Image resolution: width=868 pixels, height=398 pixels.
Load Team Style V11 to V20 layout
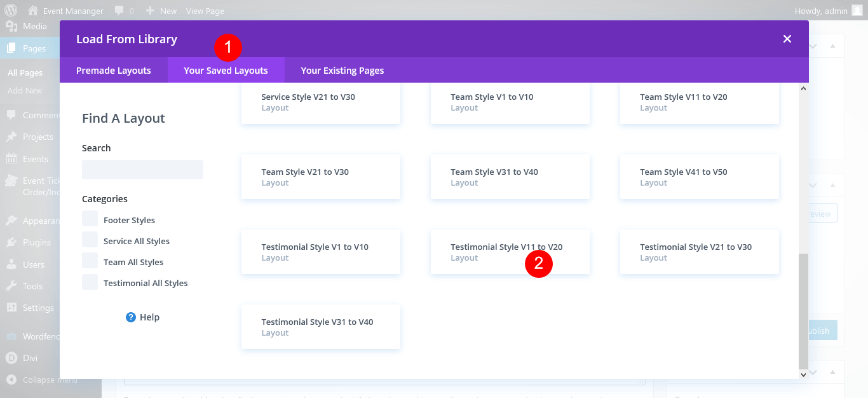pos(700,104)
